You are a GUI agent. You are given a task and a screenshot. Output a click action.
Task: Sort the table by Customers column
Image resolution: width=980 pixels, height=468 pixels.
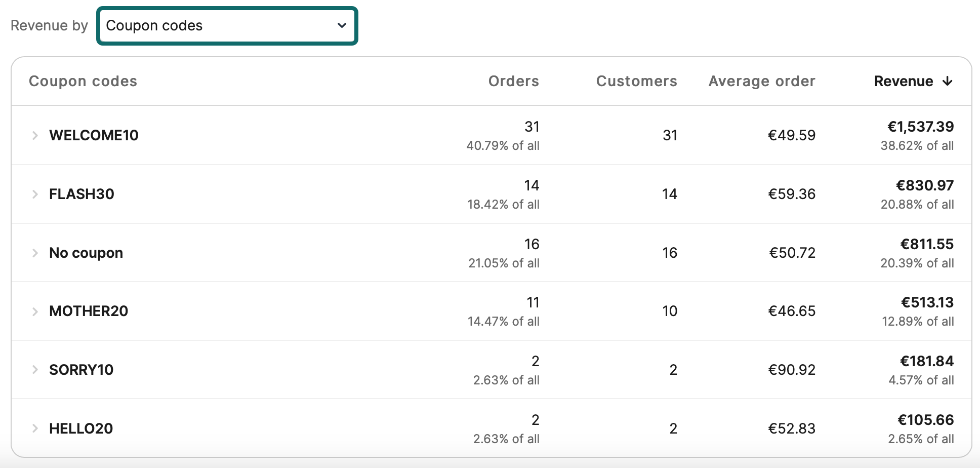tap(637, 81)
